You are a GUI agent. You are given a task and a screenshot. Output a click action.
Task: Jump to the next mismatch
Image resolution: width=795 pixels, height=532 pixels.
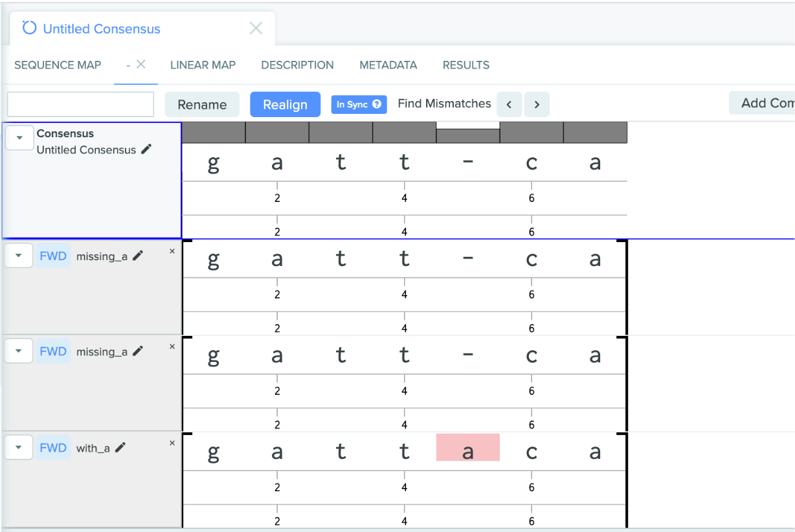pyautogui.click(x=537, y=104)
